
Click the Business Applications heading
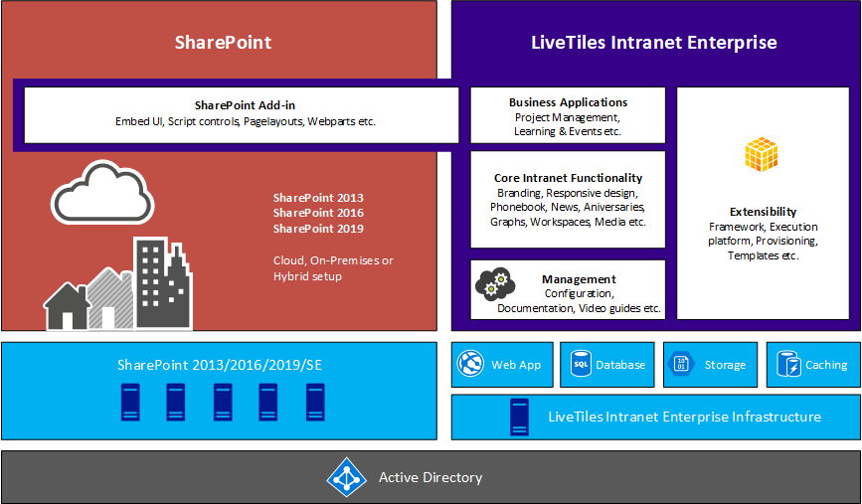click(568, 102)
